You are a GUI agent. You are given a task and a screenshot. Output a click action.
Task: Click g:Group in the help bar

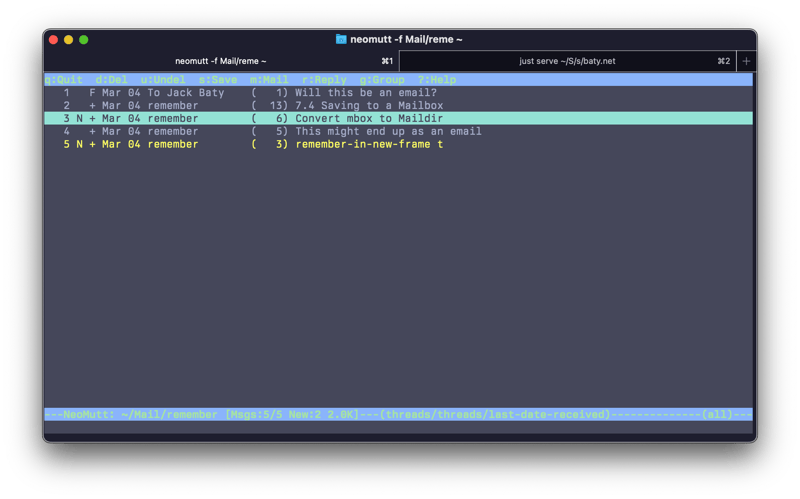click(x=382, y=80)
